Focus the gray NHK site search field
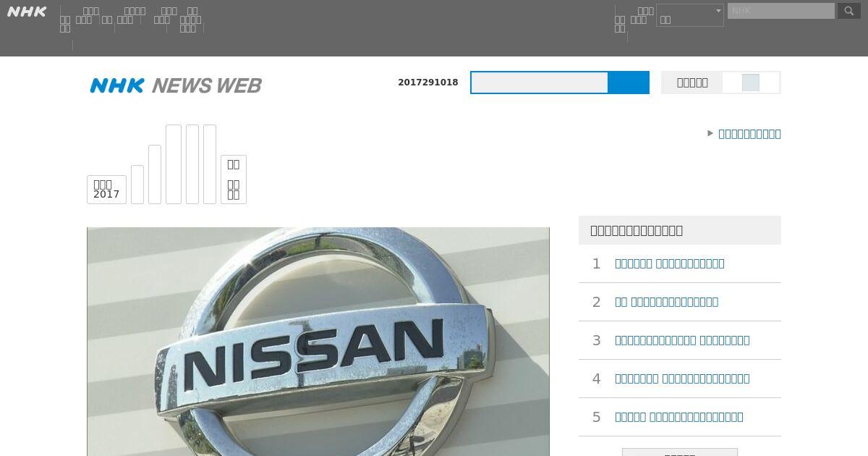 (x=781, y=11)
